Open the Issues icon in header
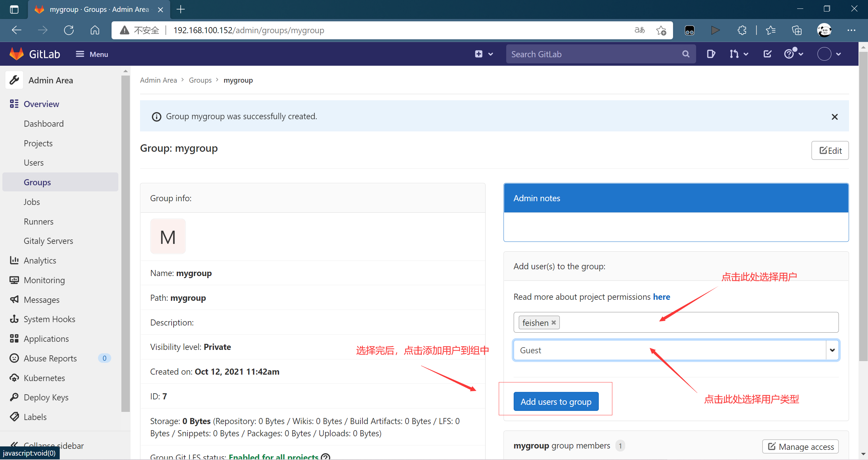Screen dimensions: 868x460 click(x=711, y=54)
